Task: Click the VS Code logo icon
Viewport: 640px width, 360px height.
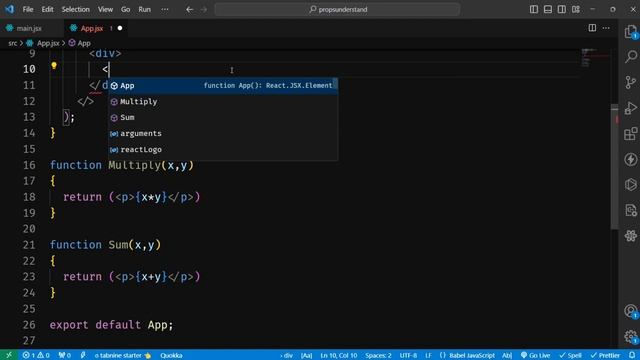Action: [x=9, y=9]
